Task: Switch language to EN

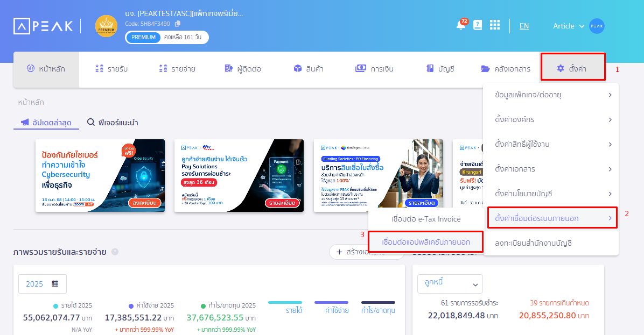Action: point(524,26)
